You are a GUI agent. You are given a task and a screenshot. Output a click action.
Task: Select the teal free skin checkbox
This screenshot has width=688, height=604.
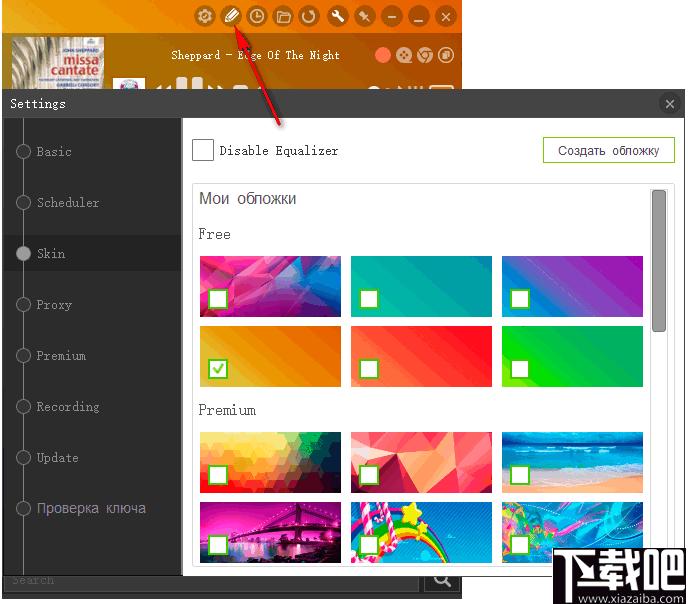coord(369,299)
